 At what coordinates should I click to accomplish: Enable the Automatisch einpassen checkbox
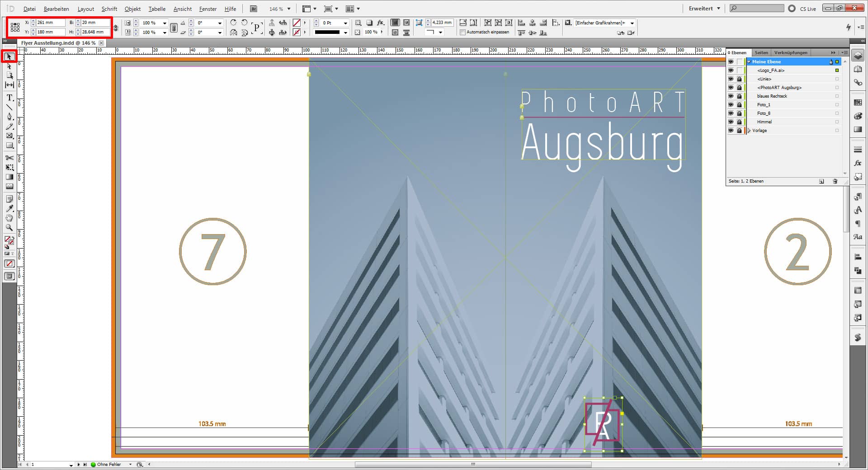click(x=462, y=33)
